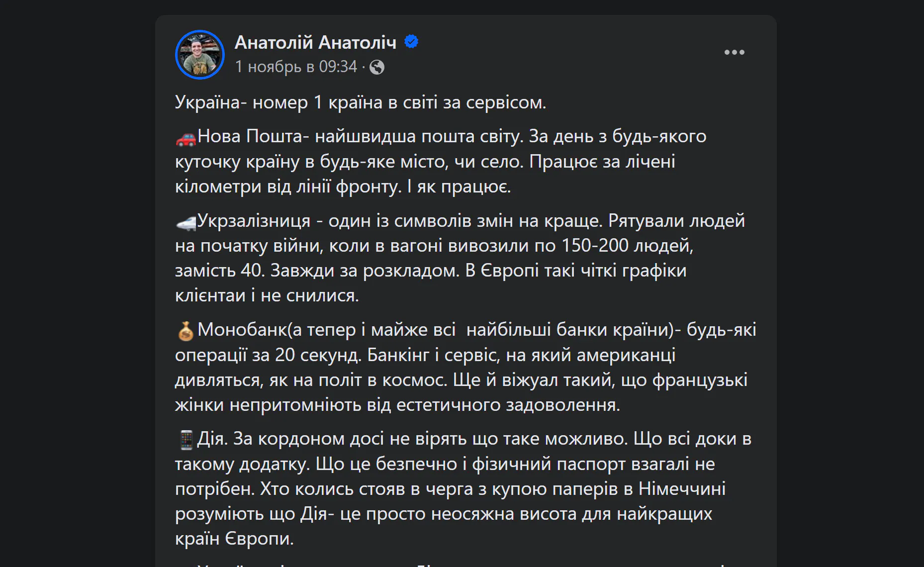Click the globe public-audience icon
Viewport: 924px width, 567px height.
point(377,67)
